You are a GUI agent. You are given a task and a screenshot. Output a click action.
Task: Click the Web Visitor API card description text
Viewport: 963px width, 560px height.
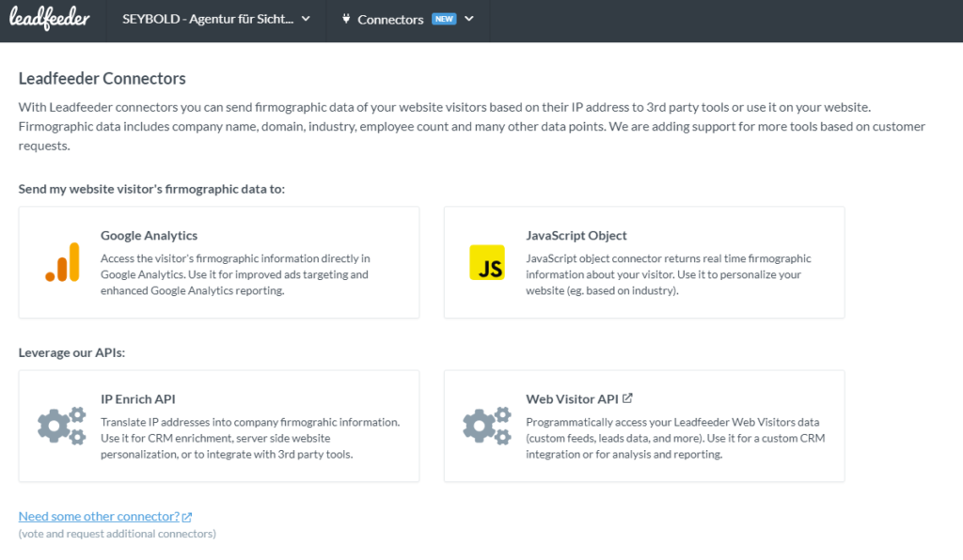tap(675, 438)
